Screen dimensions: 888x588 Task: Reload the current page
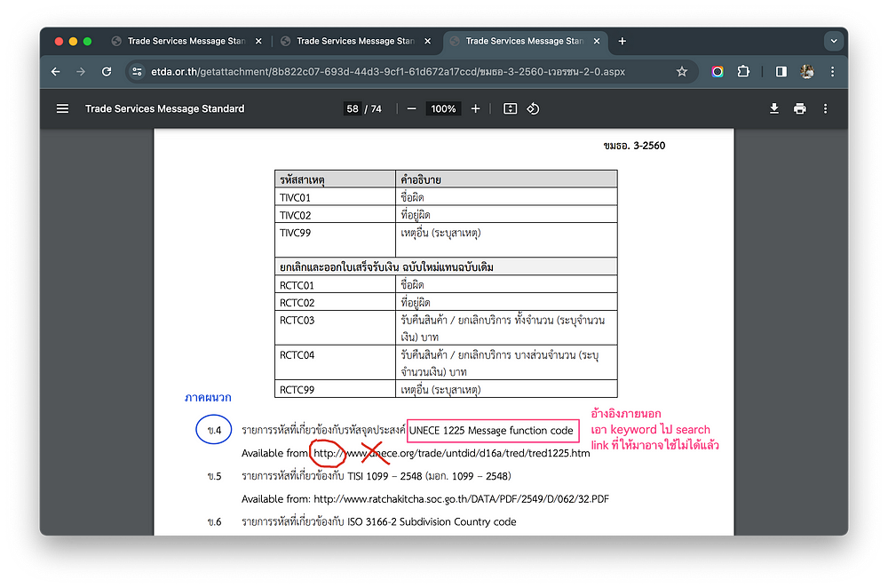coord(107,72)
